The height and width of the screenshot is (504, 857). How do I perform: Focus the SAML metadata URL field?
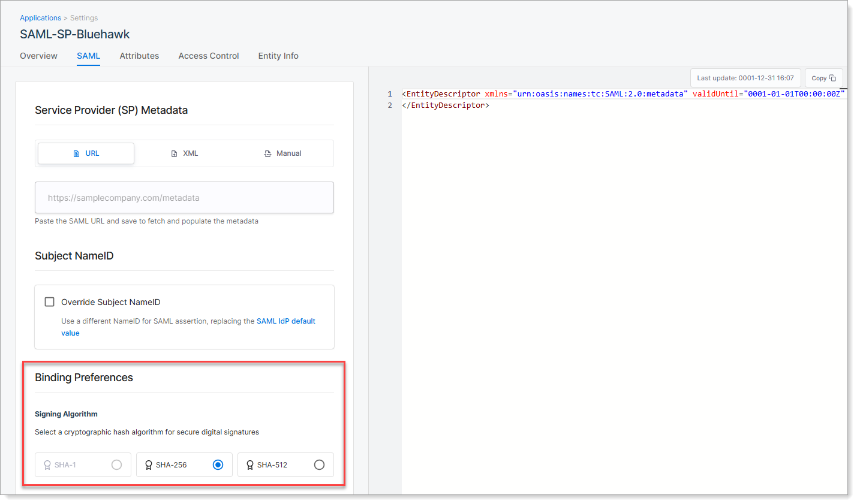[x=184, y=197]
